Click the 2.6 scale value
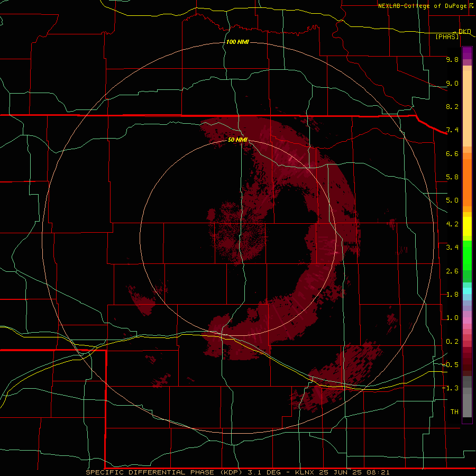The height and width of the screenshot is (476, 476). pos(452,271)
